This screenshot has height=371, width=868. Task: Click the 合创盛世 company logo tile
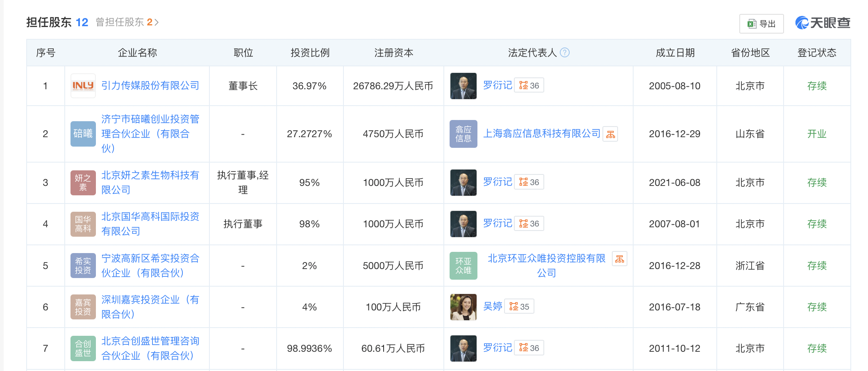[x=83, y=348]
